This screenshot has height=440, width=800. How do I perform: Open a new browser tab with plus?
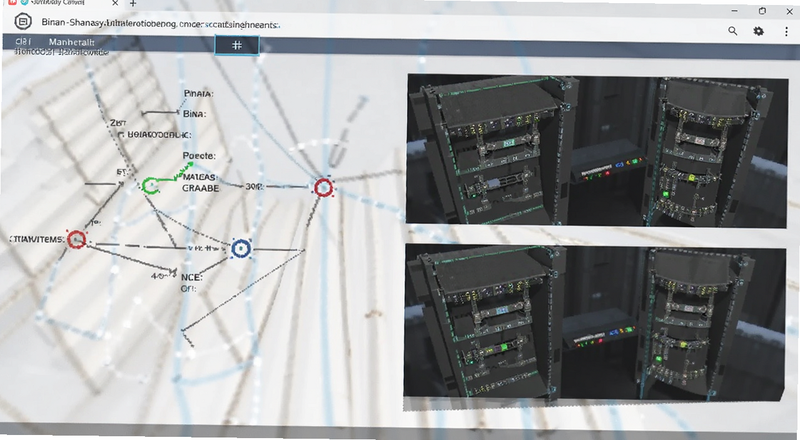(133, 4)
